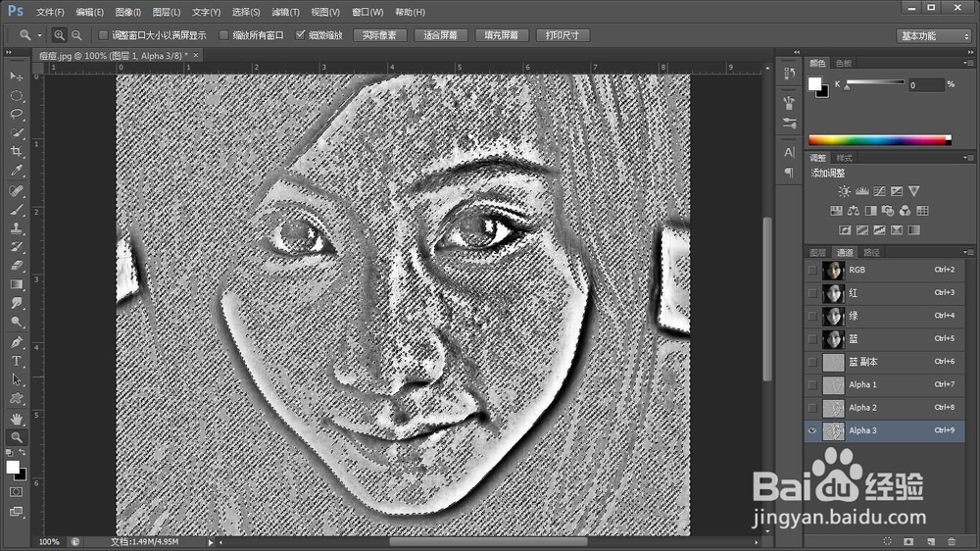Add Brightness/Contrast adjustment icon

click(x=845, y=191)
